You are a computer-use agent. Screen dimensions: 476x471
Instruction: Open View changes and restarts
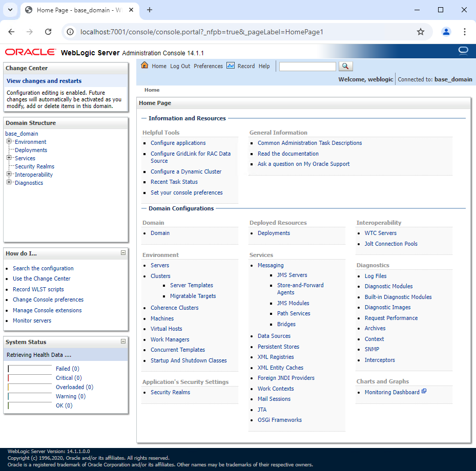tap(44, 81)
